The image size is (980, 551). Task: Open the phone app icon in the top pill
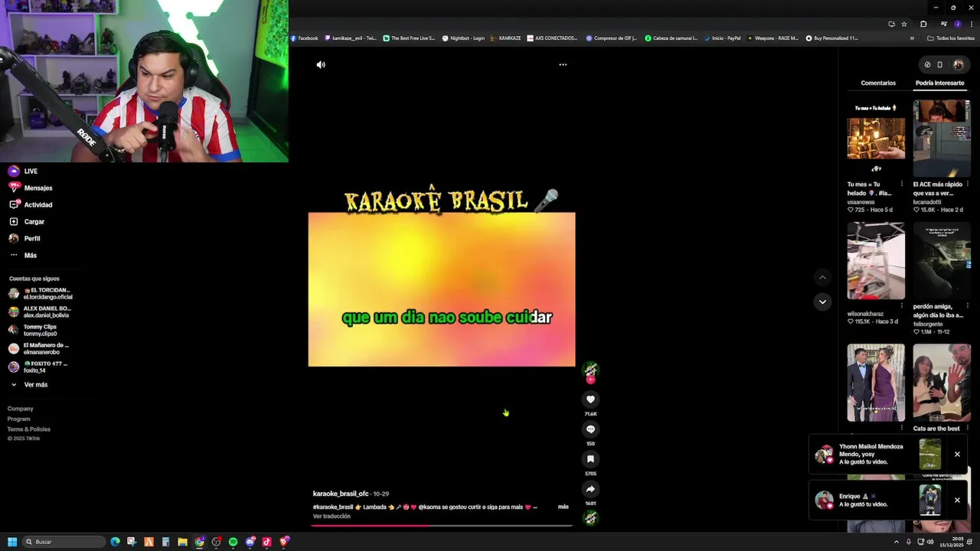[x=940, y=65]
